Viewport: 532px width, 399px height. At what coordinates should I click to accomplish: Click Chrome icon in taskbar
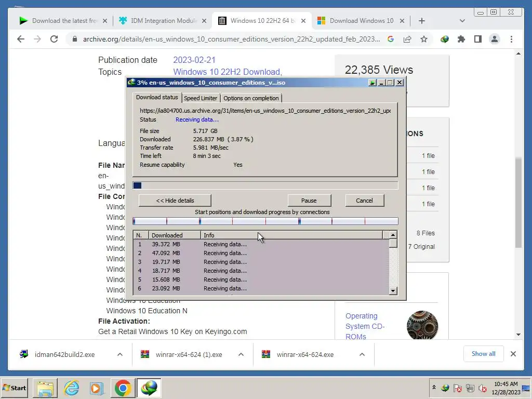click(x=123, y=388)
